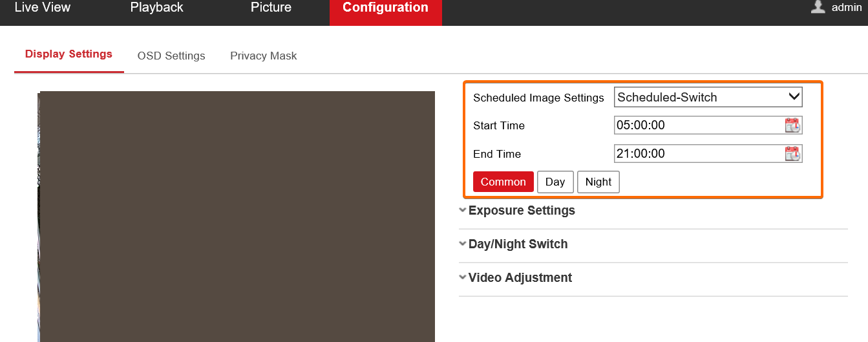The image size is (868, 342).
Task: Click the Start Time input field
Action: click(698, 125)
